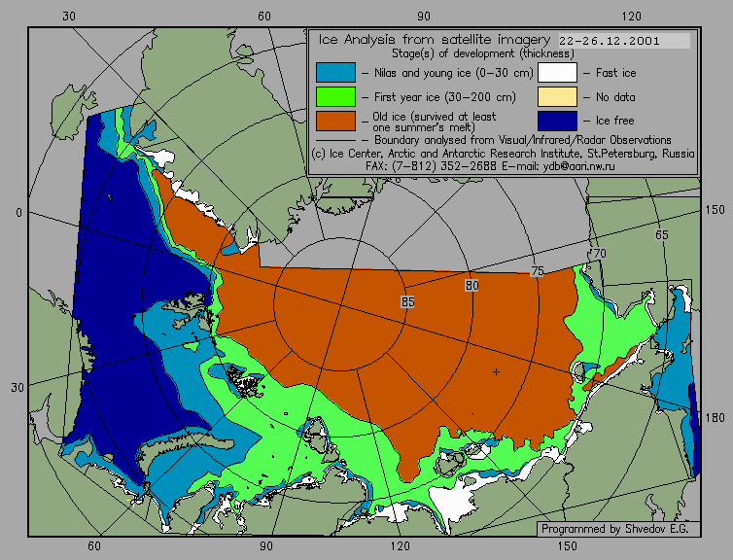
Task: Click the bottom longitude label 150
Action: pyautogui.click(x=567, y=545)
